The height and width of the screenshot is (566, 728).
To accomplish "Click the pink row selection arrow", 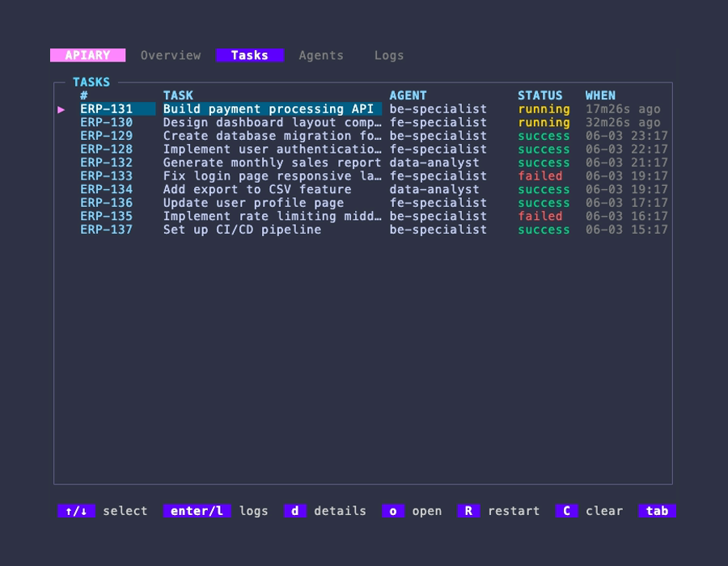I will pyautogui.click(x=61, y=109).
